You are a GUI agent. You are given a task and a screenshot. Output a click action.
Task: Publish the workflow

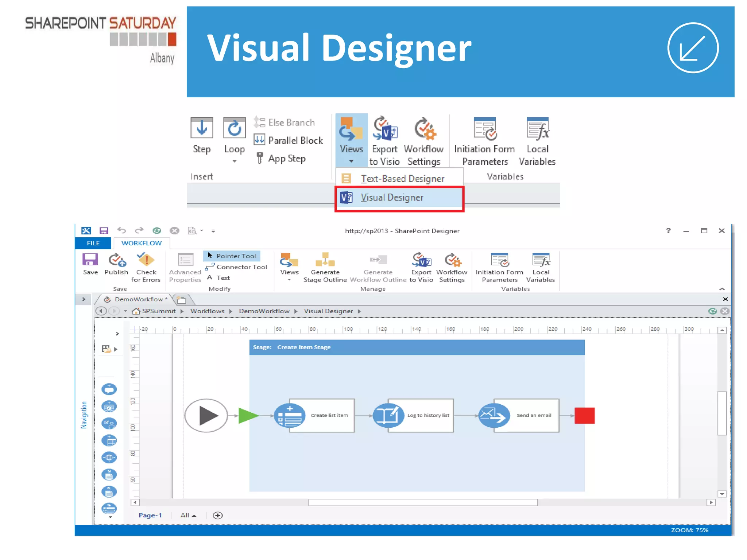(116, 264)
